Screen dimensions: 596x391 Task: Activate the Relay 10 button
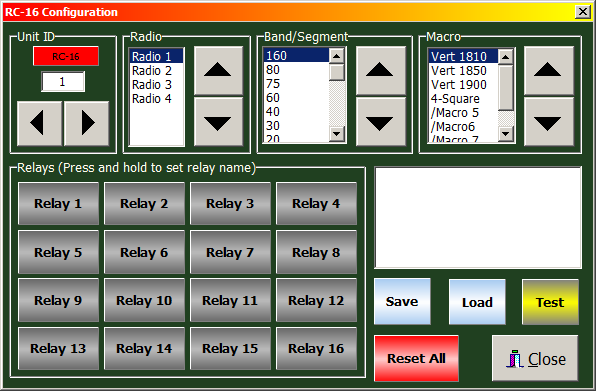[144, 300]
